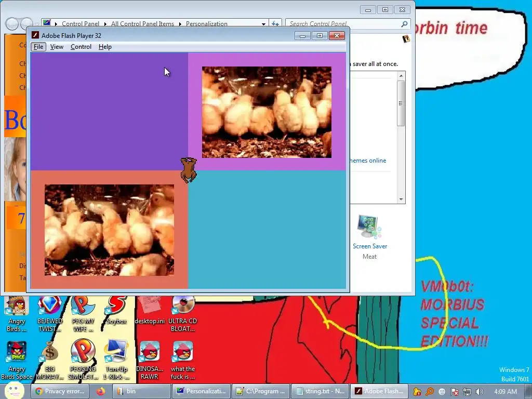
Task: Minimize the Adobe Flash Player window
Action: tap(302, 36)
